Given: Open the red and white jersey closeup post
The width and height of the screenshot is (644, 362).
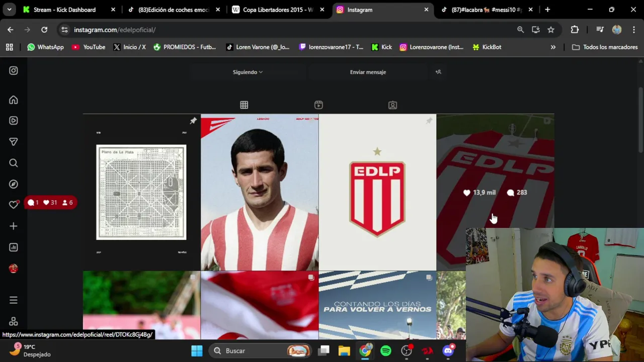Looking at the screenshot, I should tap(260, 305).
